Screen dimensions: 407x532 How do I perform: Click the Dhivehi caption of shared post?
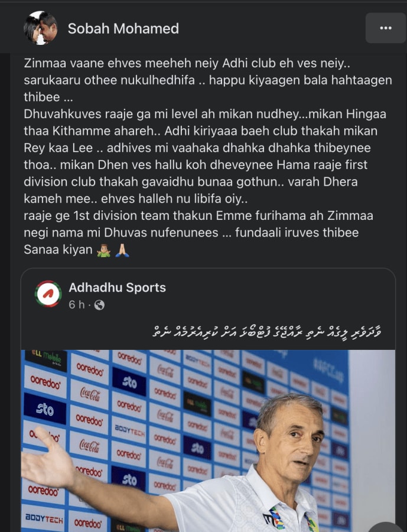268,331
